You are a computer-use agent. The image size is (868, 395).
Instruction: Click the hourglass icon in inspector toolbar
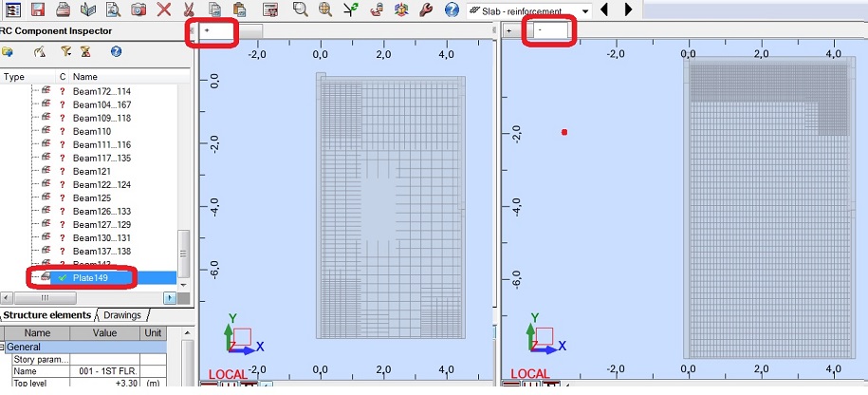[84, 51]
